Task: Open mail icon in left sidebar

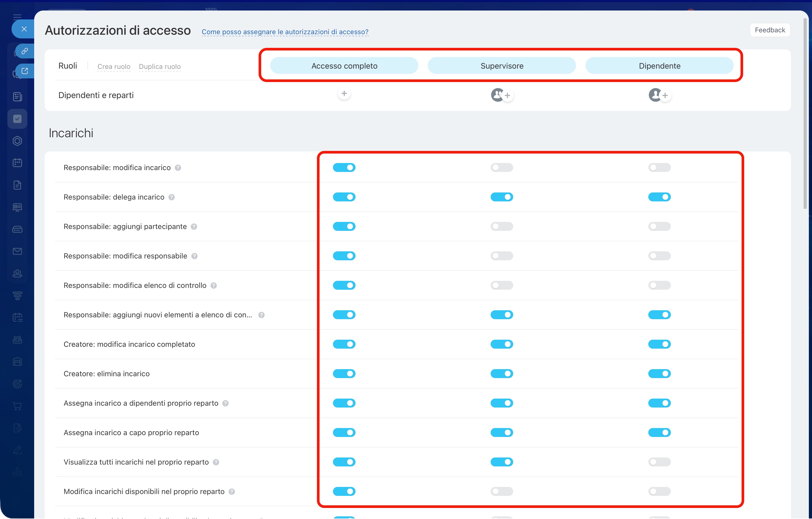Action: coord(17,251)
